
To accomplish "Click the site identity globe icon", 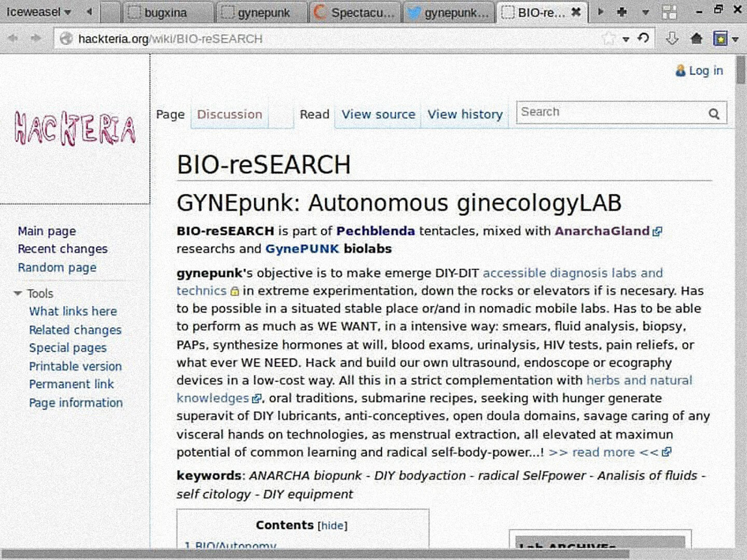I will pos(66,38).
